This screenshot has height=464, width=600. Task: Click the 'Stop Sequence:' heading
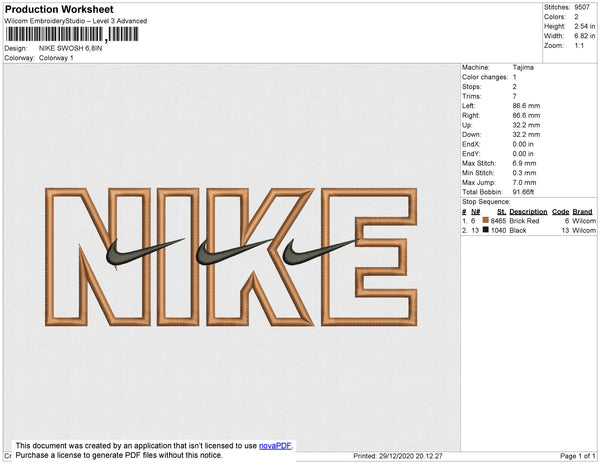click(x=486, y=202)
